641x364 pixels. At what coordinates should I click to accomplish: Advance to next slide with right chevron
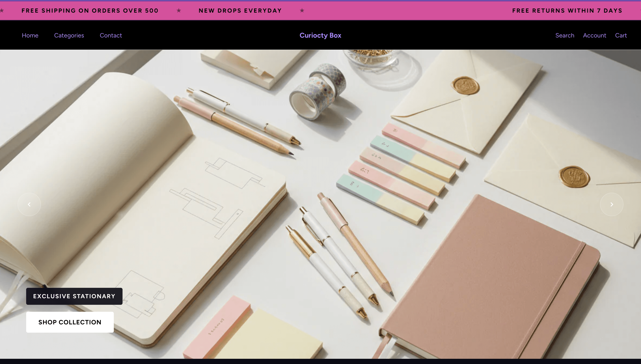click(612, 204)
